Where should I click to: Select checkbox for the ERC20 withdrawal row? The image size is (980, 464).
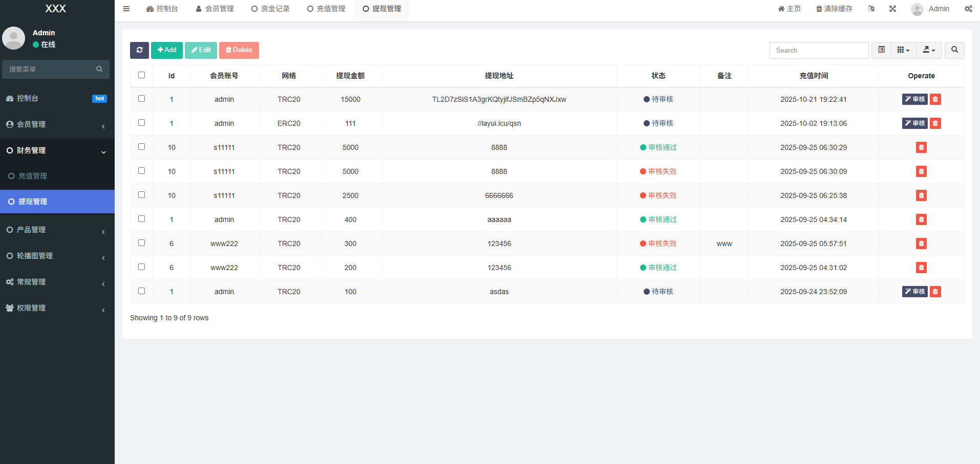[142, 123]
